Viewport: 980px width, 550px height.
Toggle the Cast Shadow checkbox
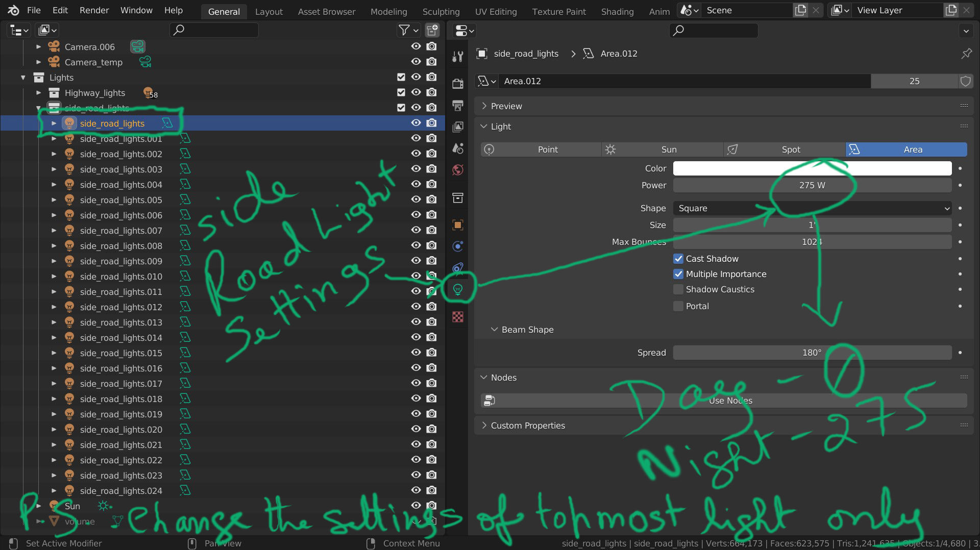(x=678, y=259)
